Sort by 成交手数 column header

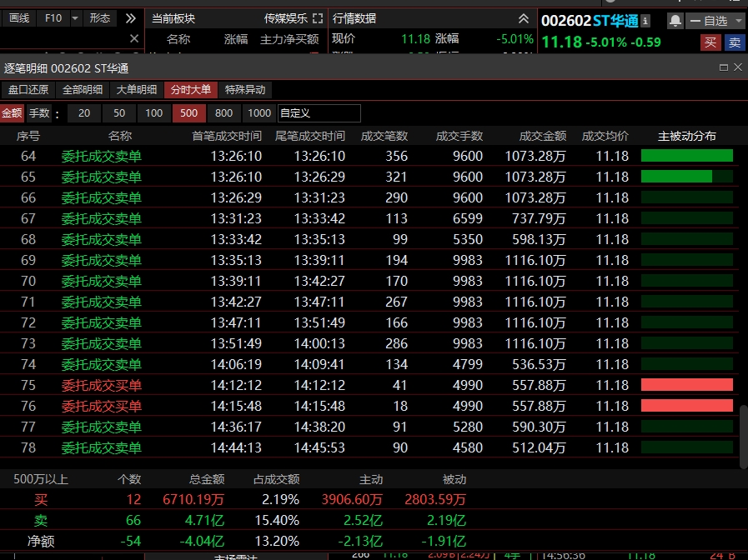[459, 137]
